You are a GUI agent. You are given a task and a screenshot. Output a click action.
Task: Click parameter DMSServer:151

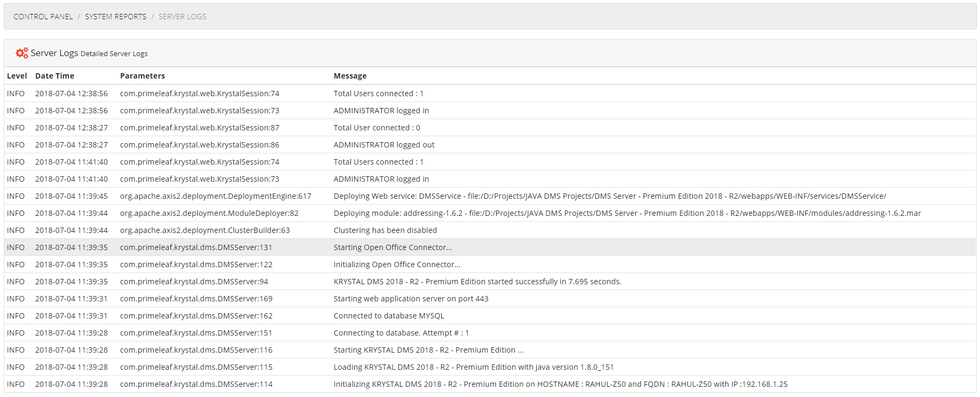point(196,333)
